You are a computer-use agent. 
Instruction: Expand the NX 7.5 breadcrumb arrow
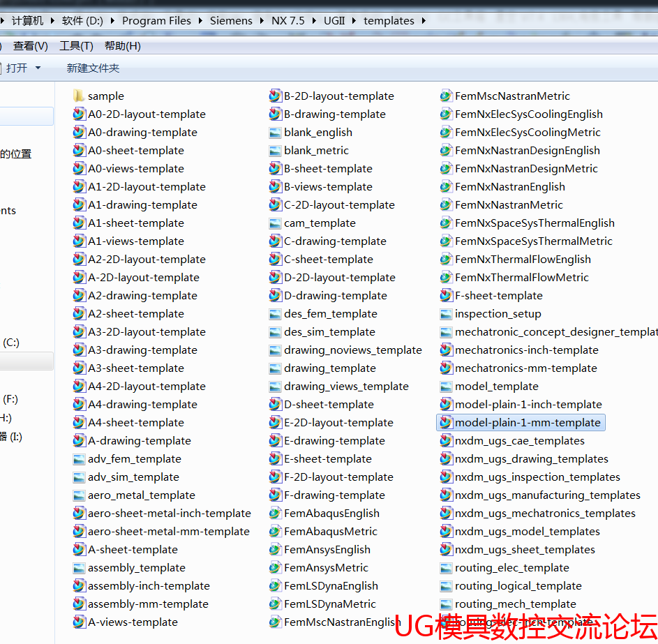(x=314, y=20)
